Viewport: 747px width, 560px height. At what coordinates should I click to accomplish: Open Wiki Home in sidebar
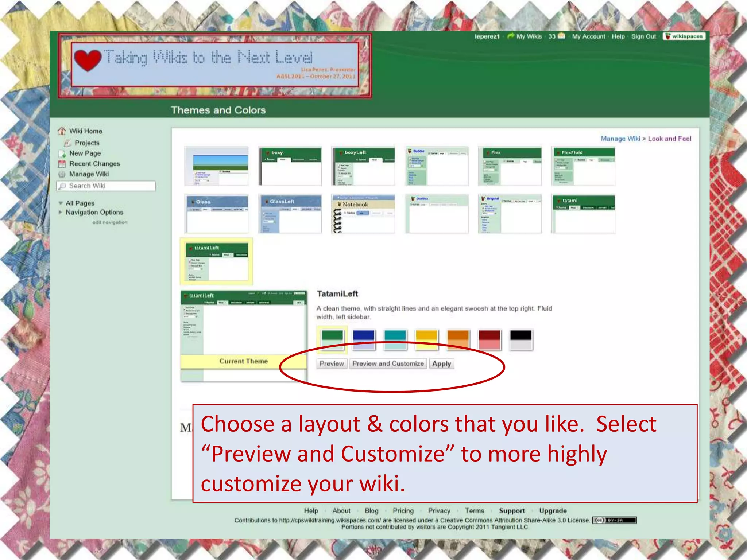(x=86, y=131)
